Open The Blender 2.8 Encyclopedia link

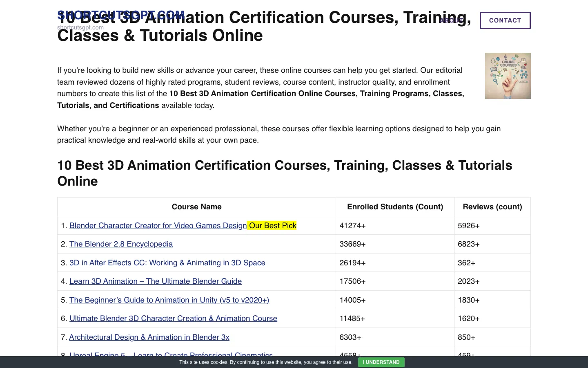click(121, 244)
